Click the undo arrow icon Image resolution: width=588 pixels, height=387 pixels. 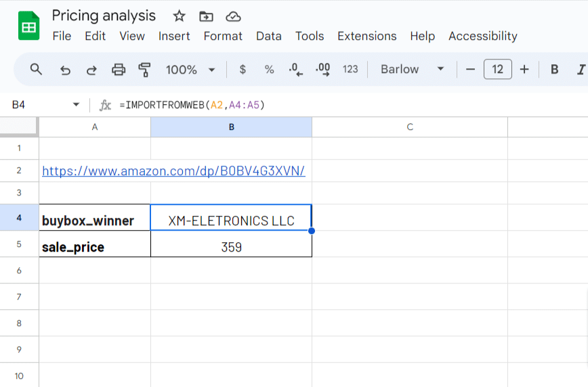[x=65, y=69]
